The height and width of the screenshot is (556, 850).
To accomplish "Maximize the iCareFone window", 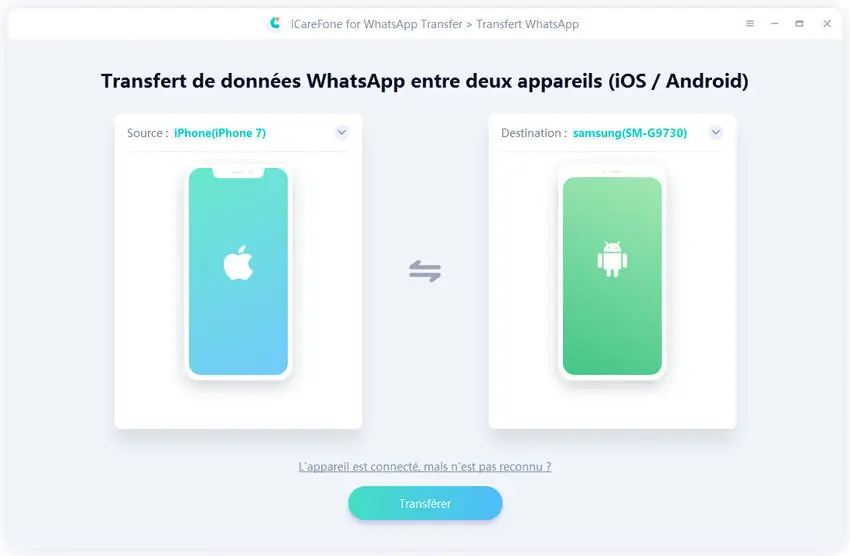I will [x=799, y=23].
